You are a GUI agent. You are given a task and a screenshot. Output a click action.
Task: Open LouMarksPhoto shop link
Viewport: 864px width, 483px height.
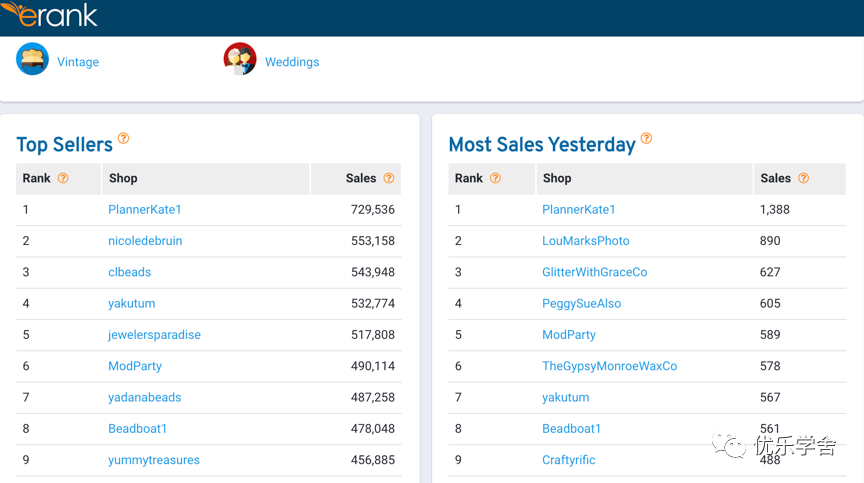[586, 241]
